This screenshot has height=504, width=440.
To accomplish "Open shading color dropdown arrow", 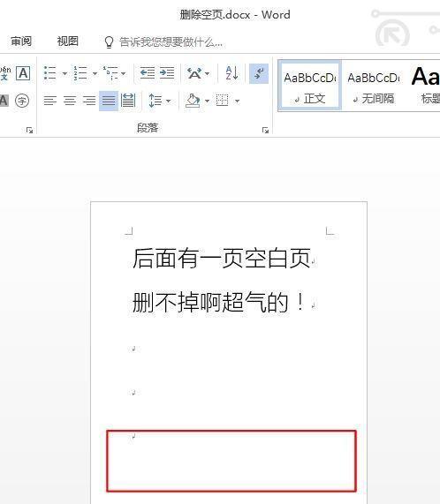I will (x=207, y=102).
